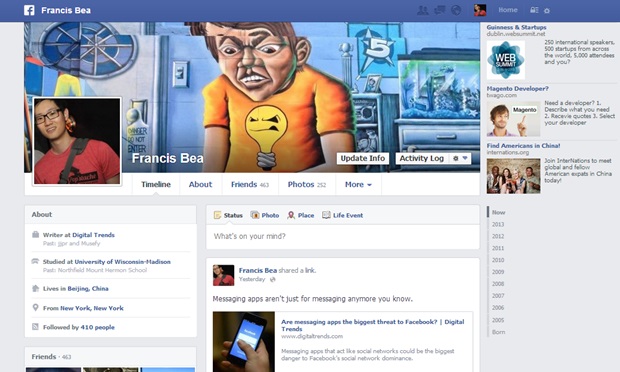Click the location pin icon beside From
The width and height of the screenshot is (620, 372).
point(35,307)
